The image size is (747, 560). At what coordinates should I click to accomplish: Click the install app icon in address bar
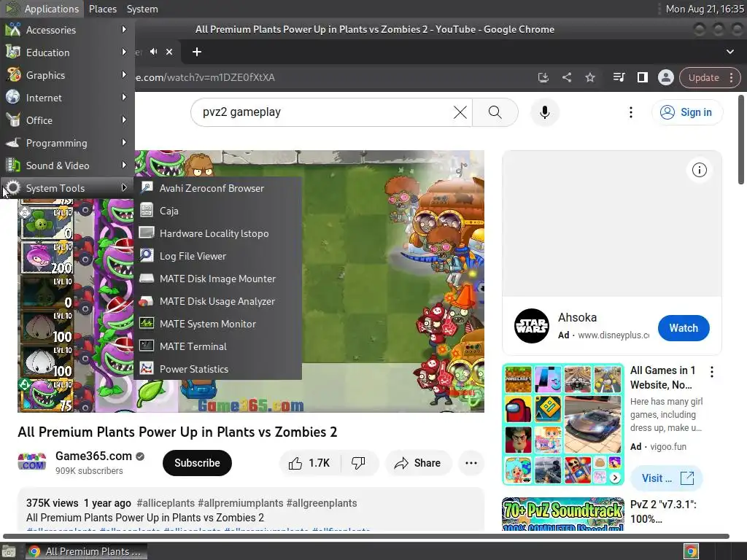543,77
